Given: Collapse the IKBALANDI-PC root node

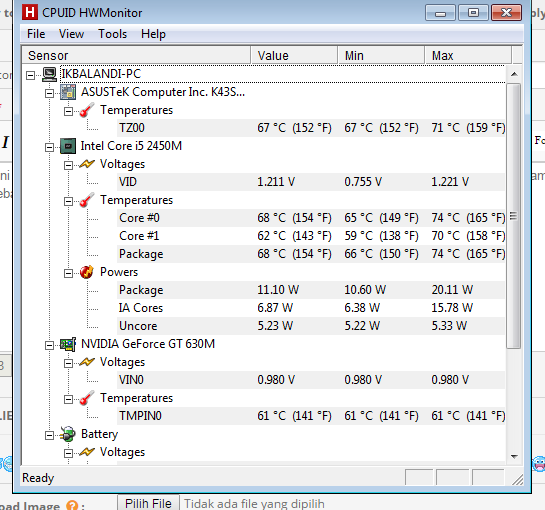Looking at the screenshot, I should pyautogui.click(x=31, y=75).
